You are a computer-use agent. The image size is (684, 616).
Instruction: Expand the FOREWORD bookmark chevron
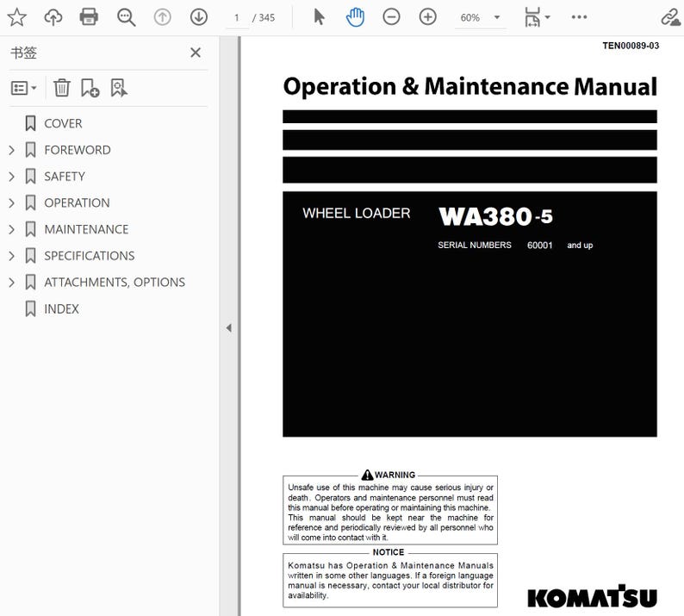pos(12,150)
